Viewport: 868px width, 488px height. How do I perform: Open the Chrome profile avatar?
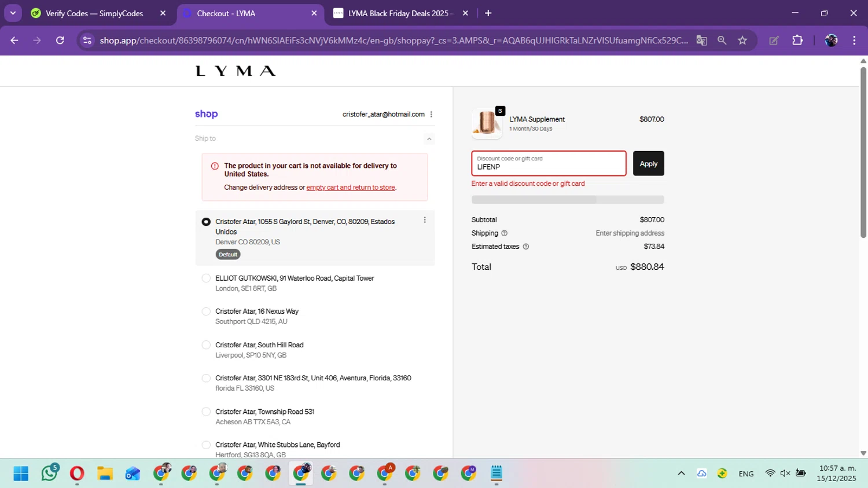pos(831,41)
